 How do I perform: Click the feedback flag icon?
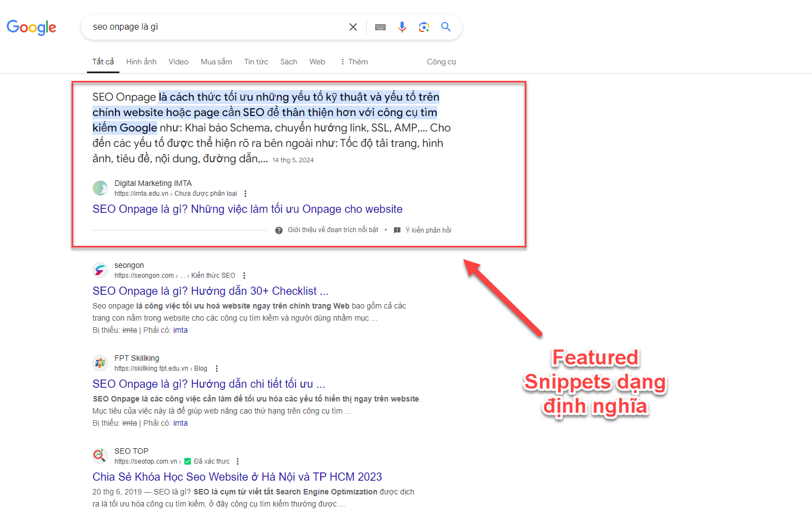tap(397, 230)
